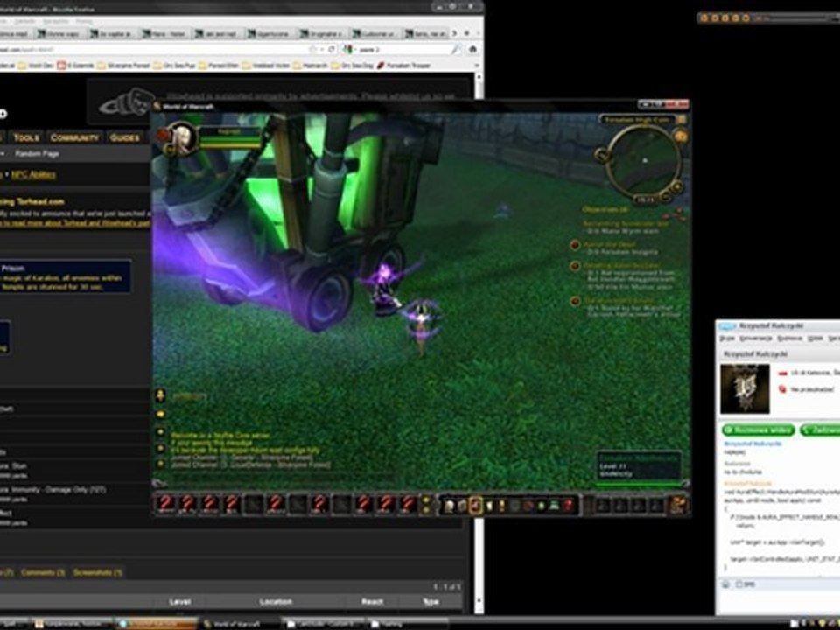
Task: Click the highlighted talents micro menu button
Action: click(x=474, y=505)
